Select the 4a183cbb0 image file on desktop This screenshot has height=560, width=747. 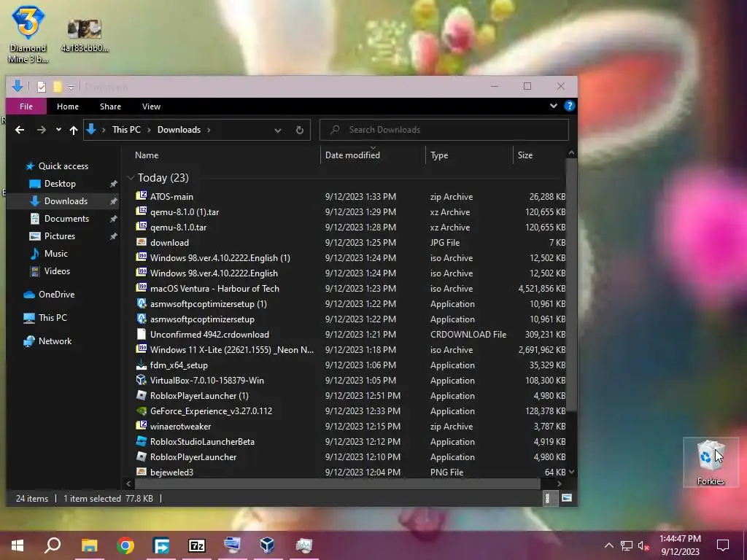85,36
